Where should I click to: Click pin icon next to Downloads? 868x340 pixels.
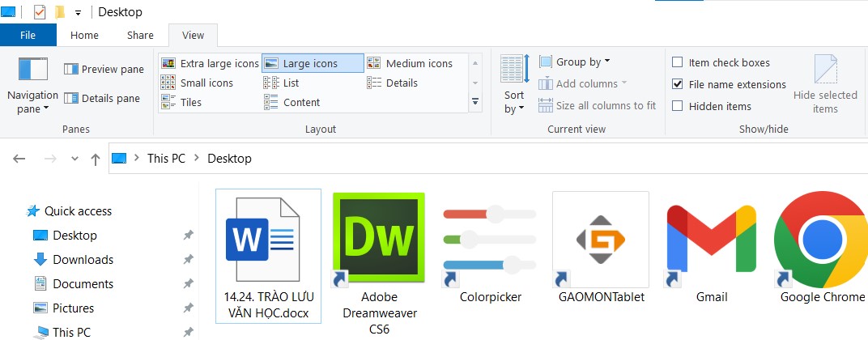pos(188,260)
